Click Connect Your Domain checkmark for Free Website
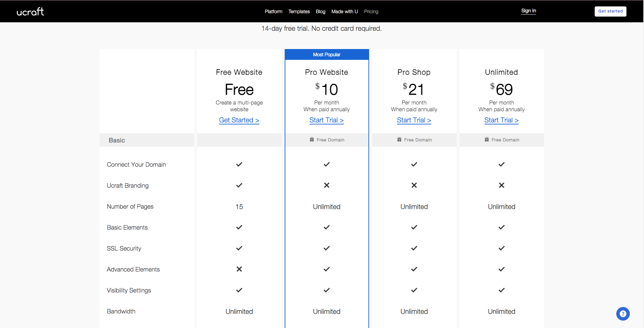644x328 pixels. (x=239, y=164)
